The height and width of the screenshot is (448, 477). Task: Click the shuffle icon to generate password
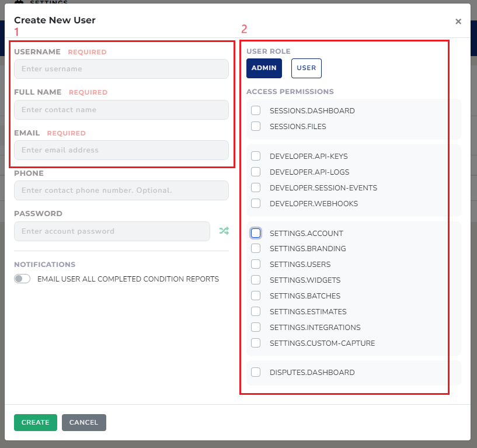tap(224, 231)
